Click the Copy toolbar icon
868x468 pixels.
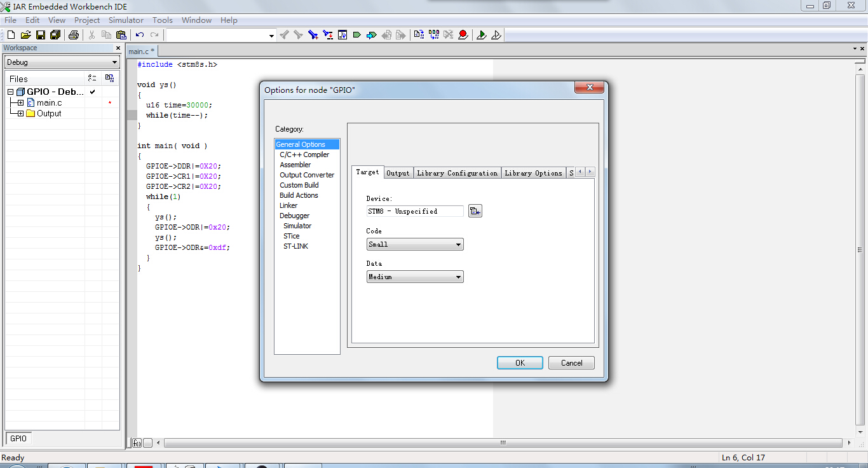click(106, 35)
